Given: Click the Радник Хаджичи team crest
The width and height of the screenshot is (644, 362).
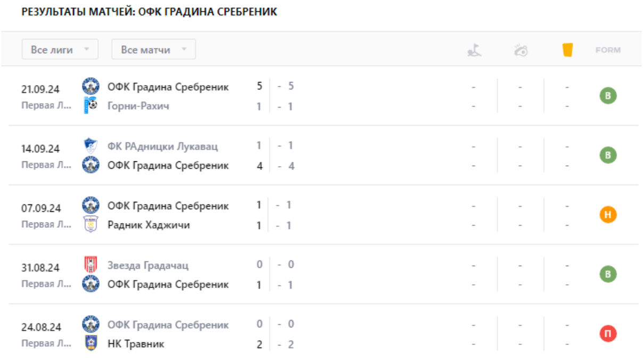Looking at the screenshot, I should click(x=90, y=225).
